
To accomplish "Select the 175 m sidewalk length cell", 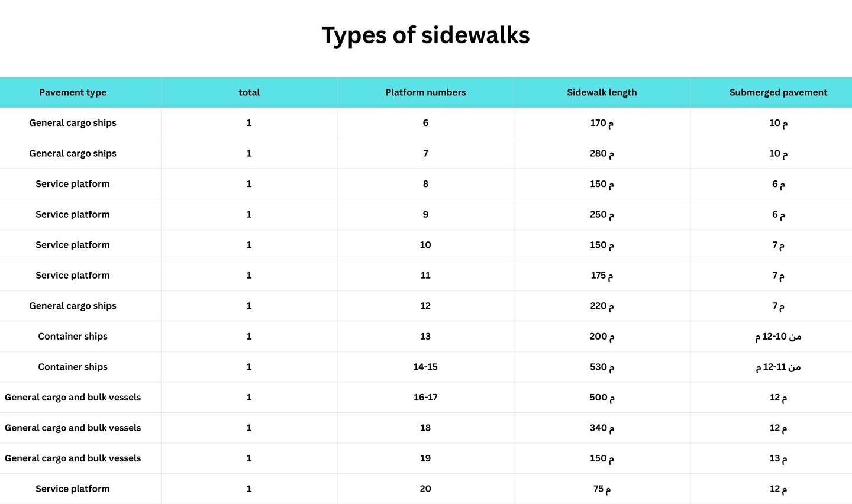I will click(602, 276).
